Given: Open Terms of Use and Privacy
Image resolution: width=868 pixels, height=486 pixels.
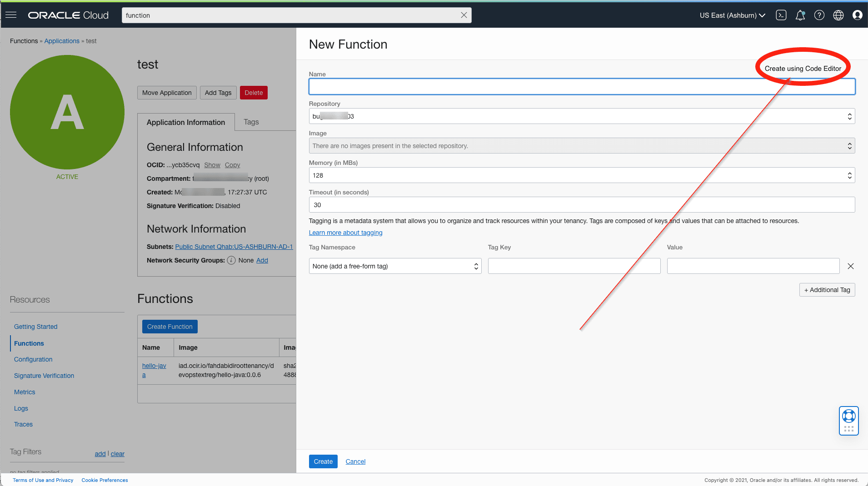Looking at the screenshot, I should 43,480.
